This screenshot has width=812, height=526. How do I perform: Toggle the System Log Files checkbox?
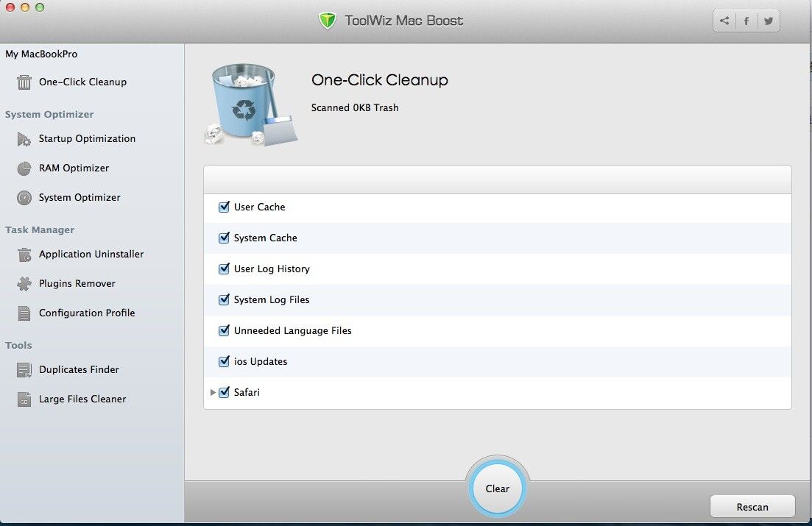(225, 299)
